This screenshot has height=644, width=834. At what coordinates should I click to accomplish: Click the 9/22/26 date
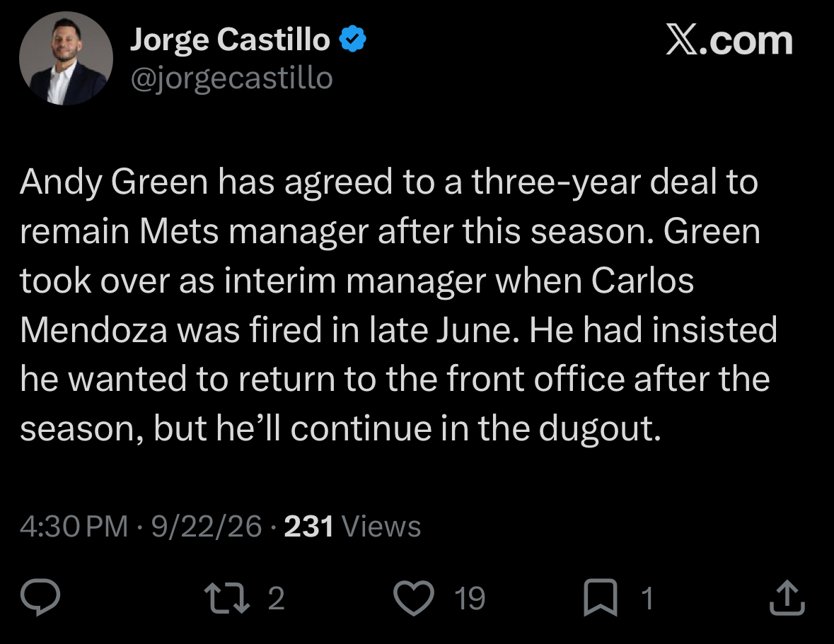[207, 527]
